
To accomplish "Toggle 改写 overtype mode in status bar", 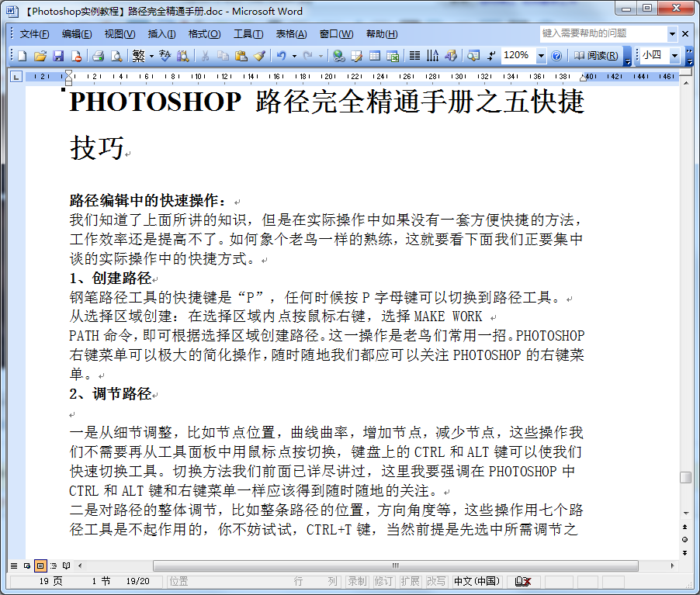I will [x=436, y=581].
